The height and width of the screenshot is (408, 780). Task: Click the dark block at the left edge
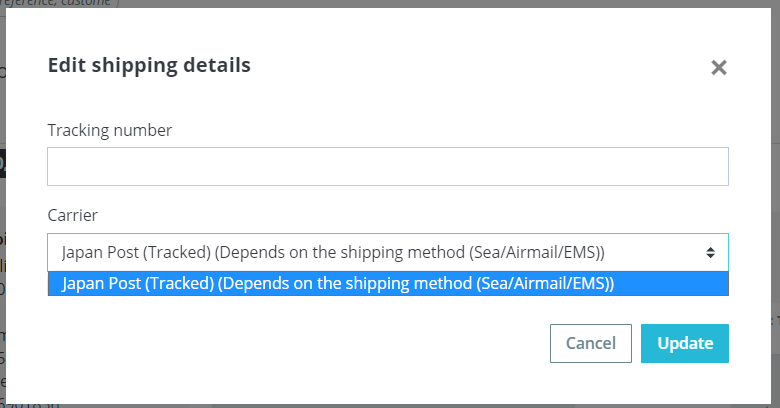click(x=2, y=163)
